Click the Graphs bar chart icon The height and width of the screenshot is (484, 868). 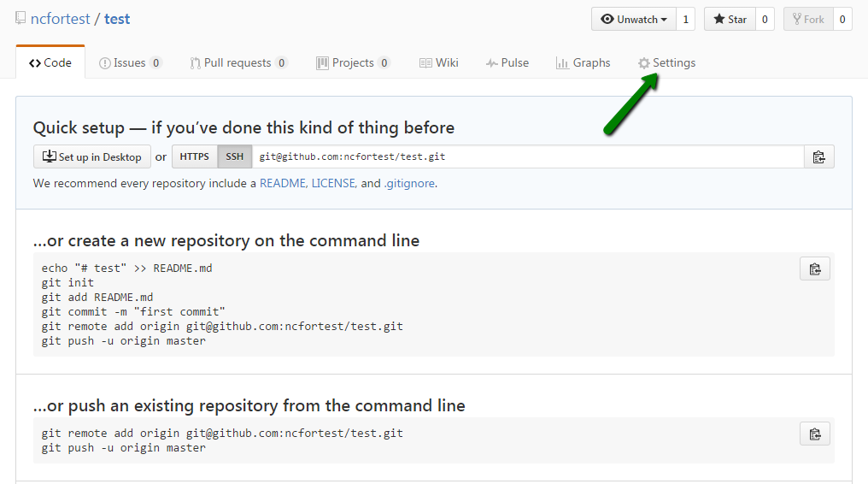[562, 63]
